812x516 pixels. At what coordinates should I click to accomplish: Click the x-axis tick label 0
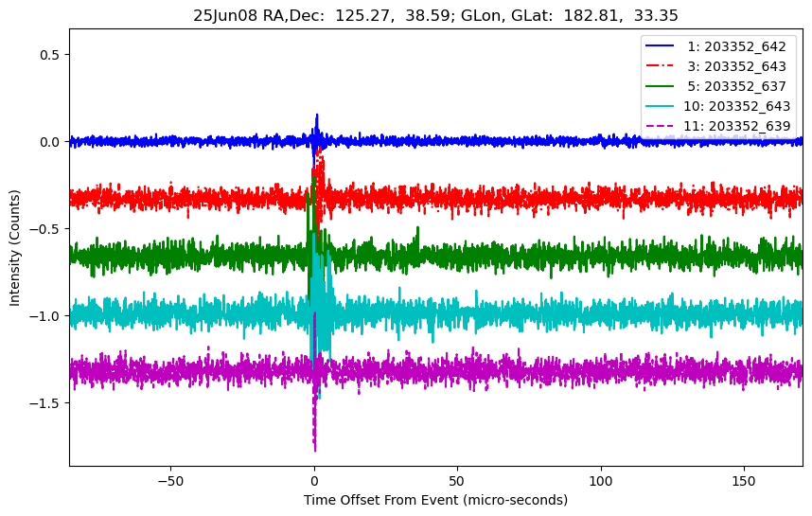click(314, 481)
